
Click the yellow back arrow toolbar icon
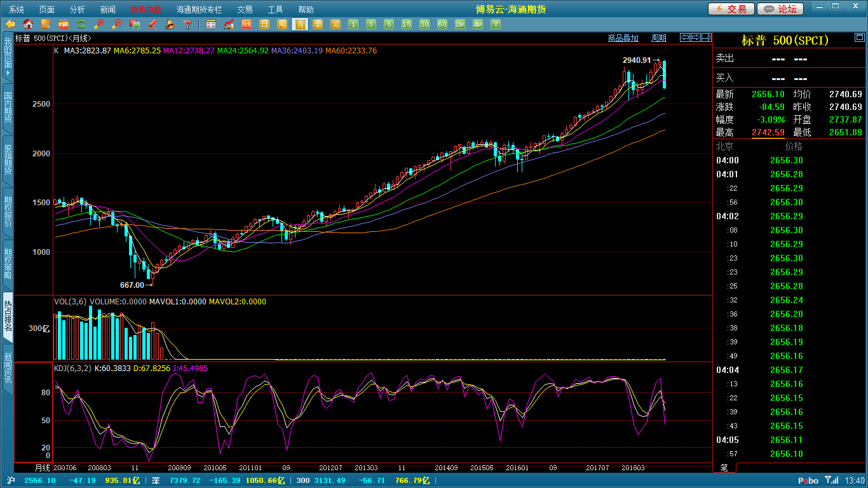pyautogui.click(x=10, y=24)
